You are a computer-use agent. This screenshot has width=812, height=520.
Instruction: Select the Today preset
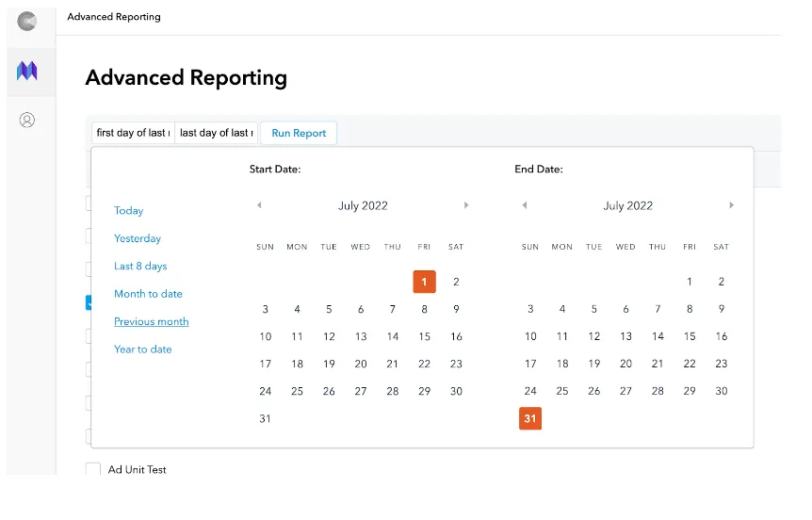[x=128, y=210]
